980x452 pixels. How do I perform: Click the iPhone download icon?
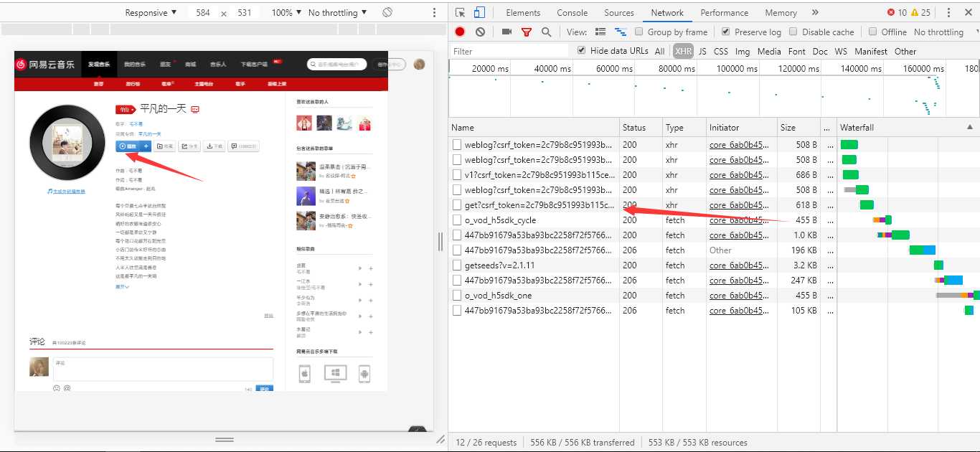[304, 374]
